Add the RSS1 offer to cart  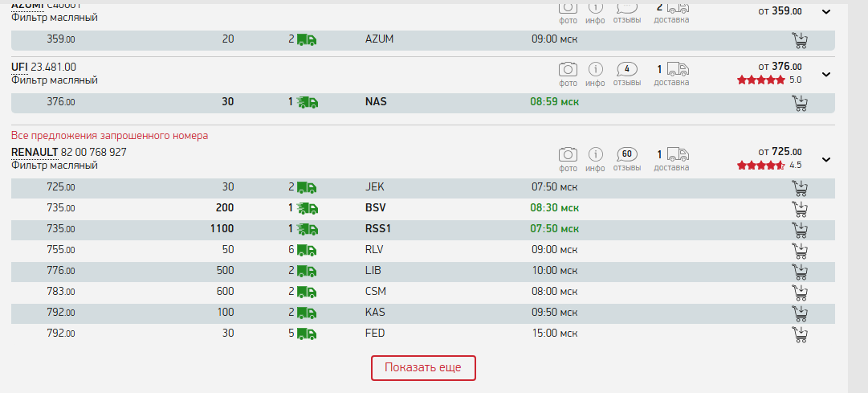[800, 230]
